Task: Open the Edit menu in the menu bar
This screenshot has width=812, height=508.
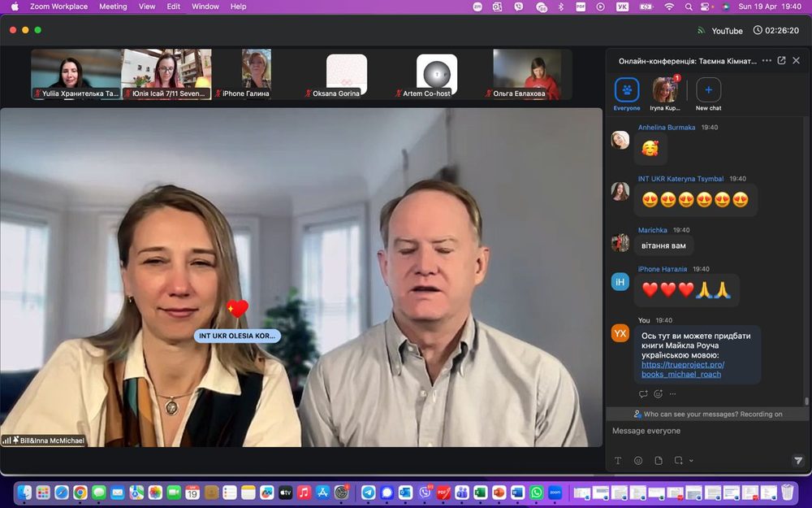Action: pos(174,7)
